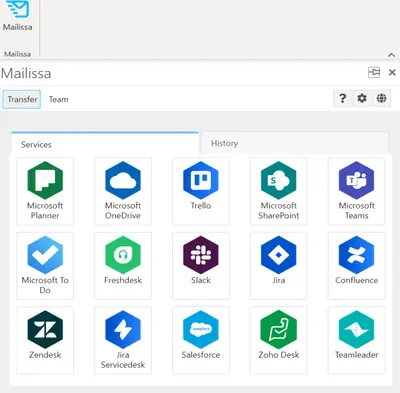Click the globe language icon
Image resolution: width=400 pixels, height=393 pixels.
(381, 98)
